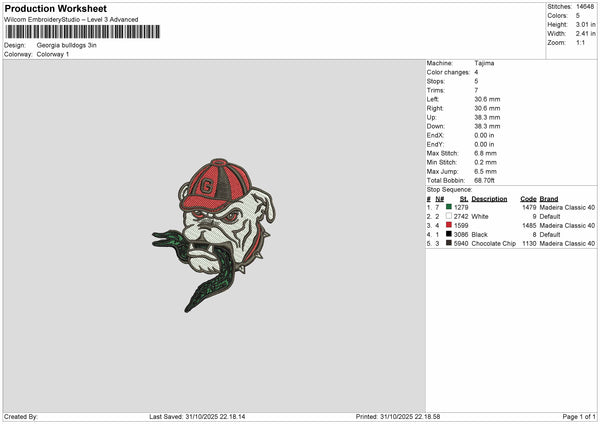Click the Height value '3.01 in'
The width and height of the screenshot is (600, 424).
click(x=585, y=24)
